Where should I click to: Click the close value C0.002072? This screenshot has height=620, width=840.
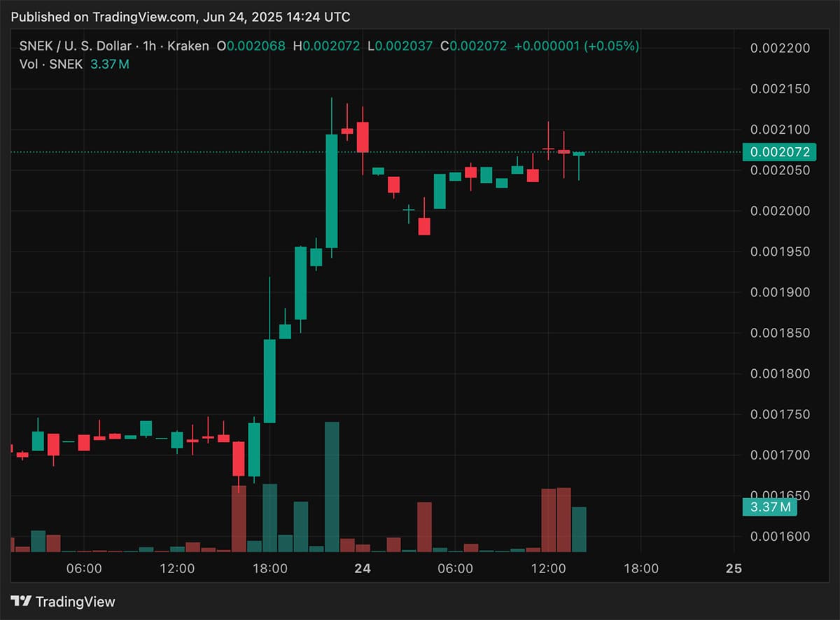472,46
